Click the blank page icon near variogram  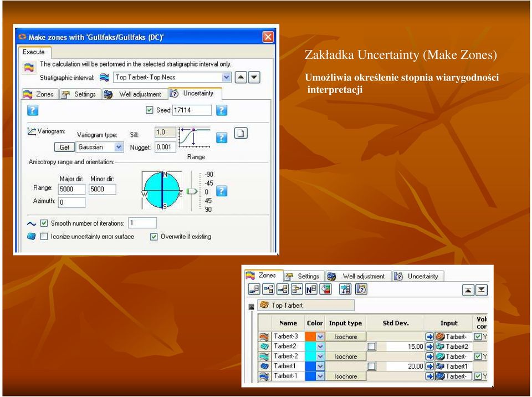pos(241,133)
